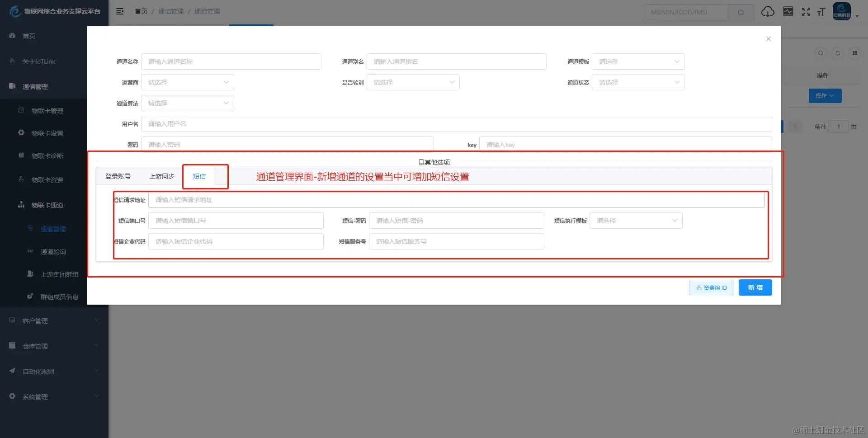Viewport: 868px width, 438px height.
Task: Open the monitoring chart icon in header
Action: pyautogui.click(x=788, y=12)
